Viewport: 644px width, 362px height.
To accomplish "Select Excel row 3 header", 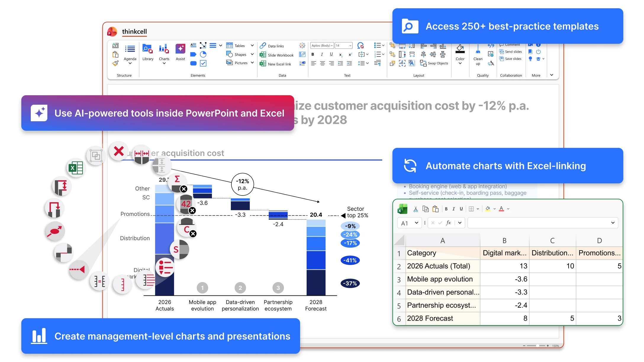I will [399, 279].
